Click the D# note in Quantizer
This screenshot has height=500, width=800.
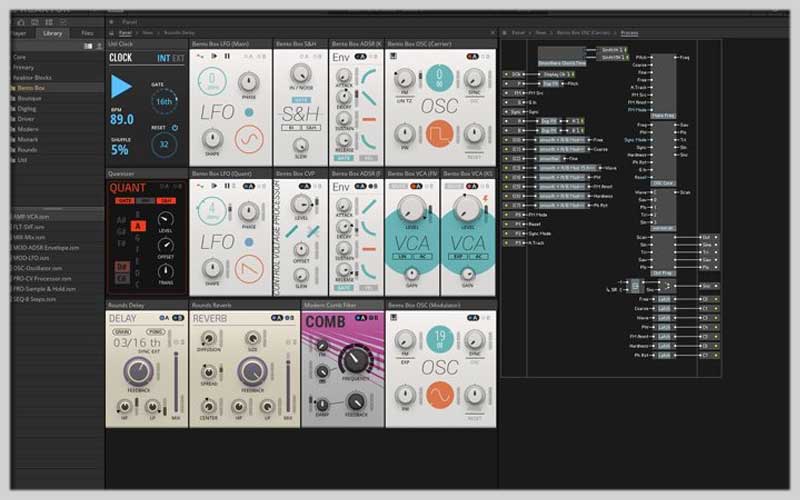click(x=122, y=267)
